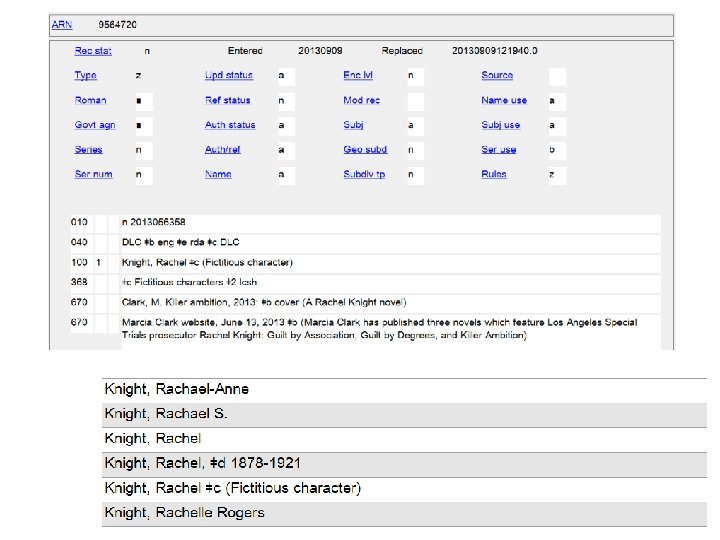The height and width of the screenshot is (540, 720).
Task: Open the Source field label
Action: [497, 76]
